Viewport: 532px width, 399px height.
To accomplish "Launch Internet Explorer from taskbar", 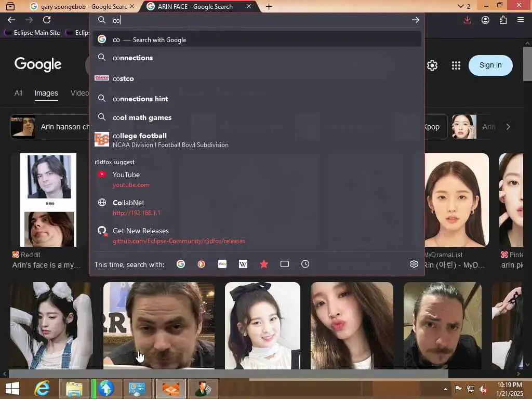I will point(42,389).
